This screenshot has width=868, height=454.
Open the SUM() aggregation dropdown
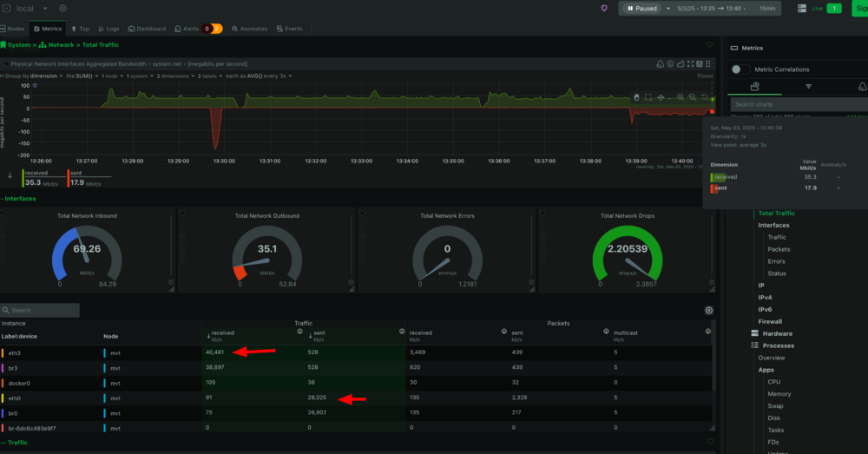(x=82, y=76)
